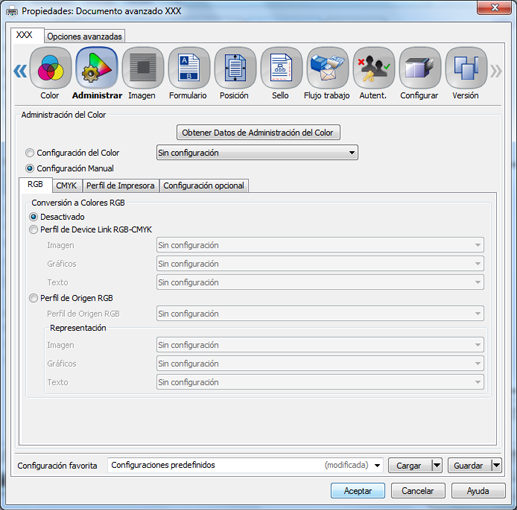Screen dimensions: 517x510
Task: Expand Device Link Texto dropdown
Action: pos(320,282)
